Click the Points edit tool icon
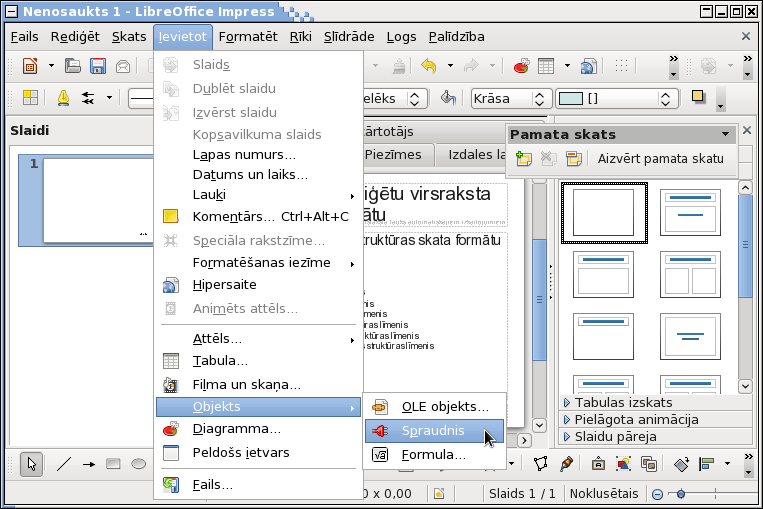The image size is (763, 509). pos(541,464)
